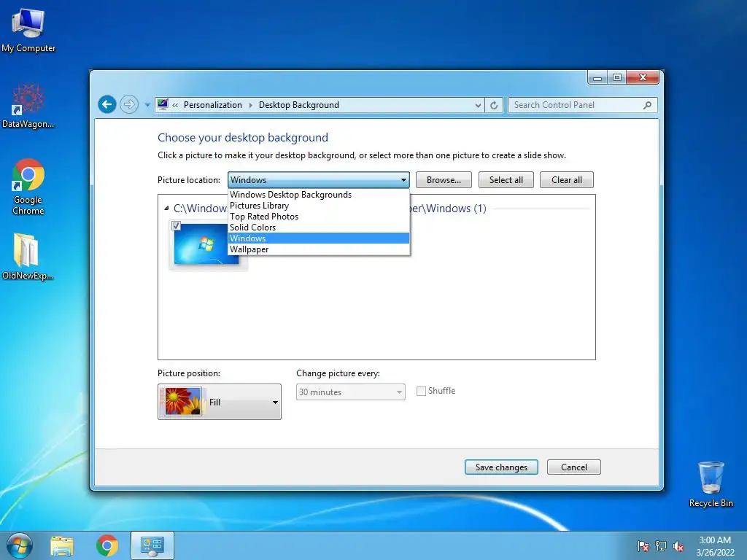The image size is (747, 560).
Task: Expand the address bar history dropdown
Action: pyautogui.click(x=478, y=105)
